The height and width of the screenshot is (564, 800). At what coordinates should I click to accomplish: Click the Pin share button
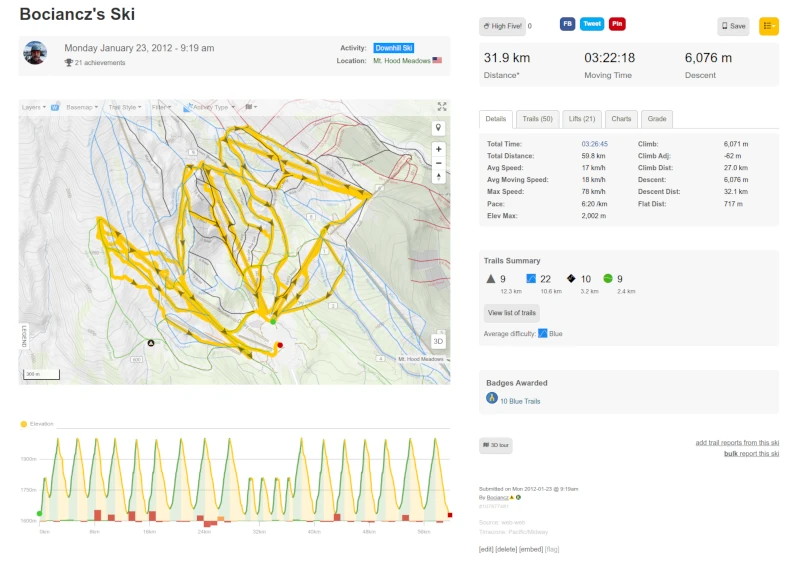point(617,24)
